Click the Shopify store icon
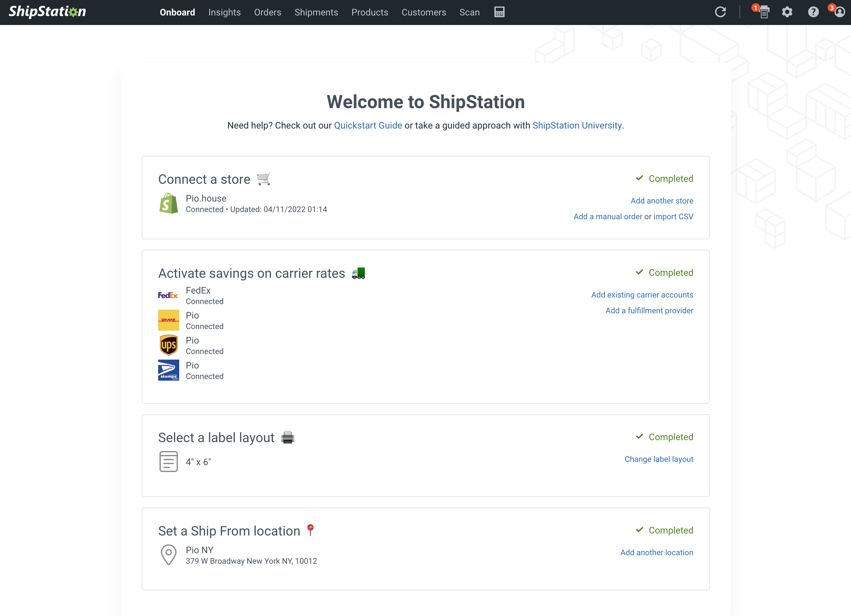The image size is (851, 616). pyautogui.click(x=168, y=203)
